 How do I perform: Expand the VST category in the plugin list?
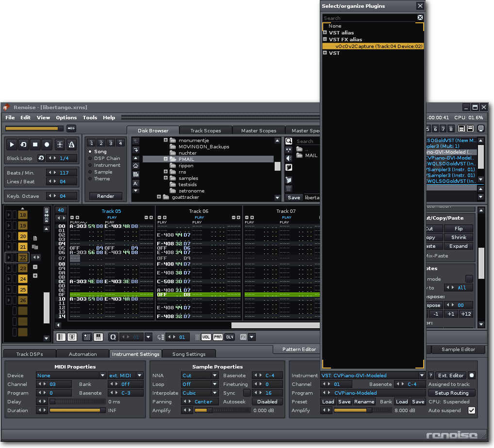[x=324, y=53]
